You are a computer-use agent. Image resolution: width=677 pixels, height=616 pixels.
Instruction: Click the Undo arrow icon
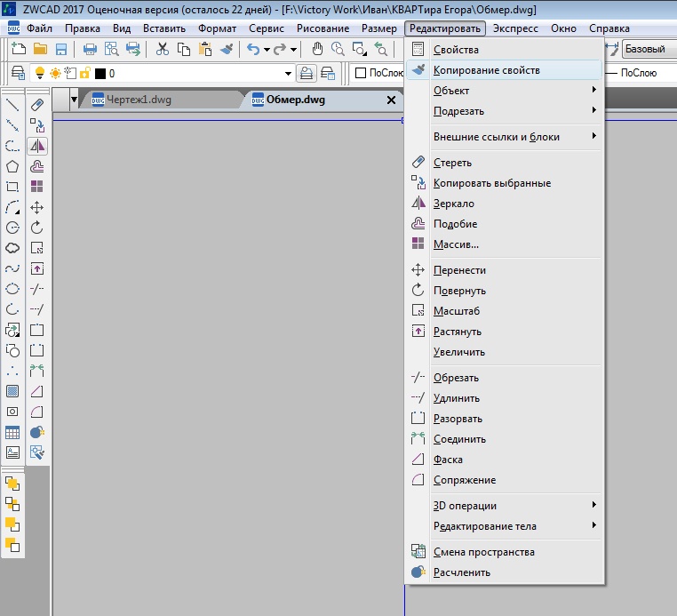[x=253, y=49]
